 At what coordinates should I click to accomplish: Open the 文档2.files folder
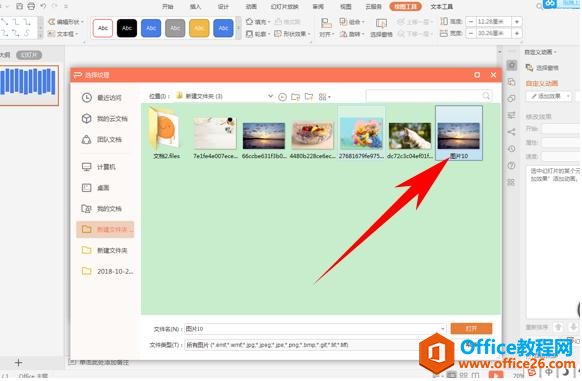(166, 134)
